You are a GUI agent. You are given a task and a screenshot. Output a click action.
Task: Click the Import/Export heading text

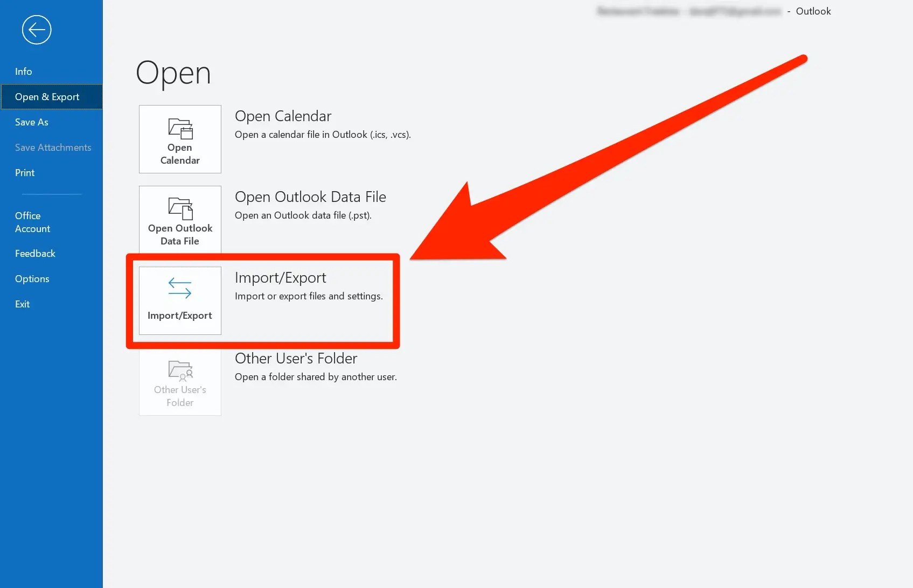click(281, 278)
